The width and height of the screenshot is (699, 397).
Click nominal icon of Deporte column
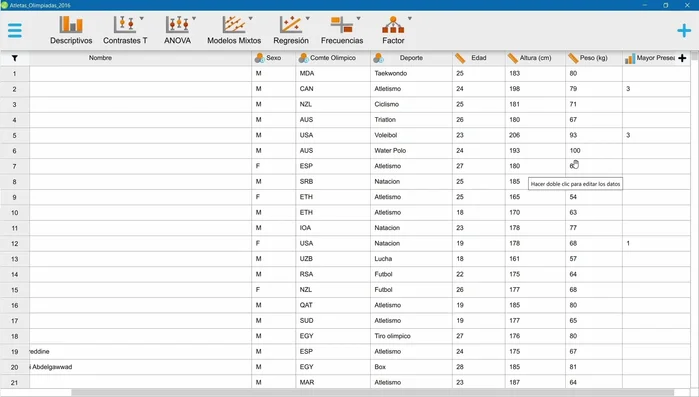coord(378,58)
